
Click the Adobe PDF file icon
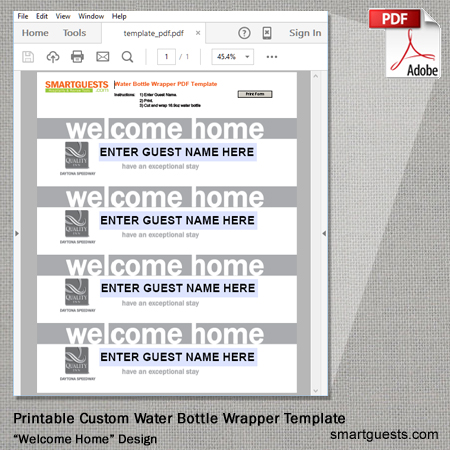pyautogui.click(x=404, y=43)
